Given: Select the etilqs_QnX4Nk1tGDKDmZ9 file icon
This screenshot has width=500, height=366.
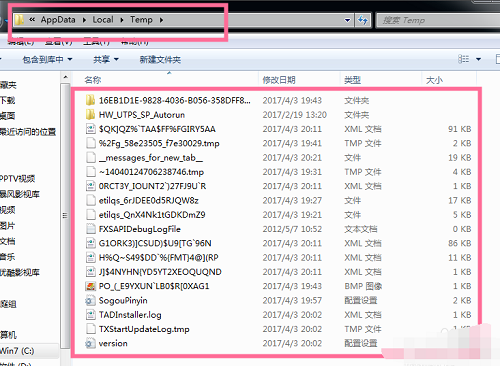Looking at the screenshot, I should 90,215.
